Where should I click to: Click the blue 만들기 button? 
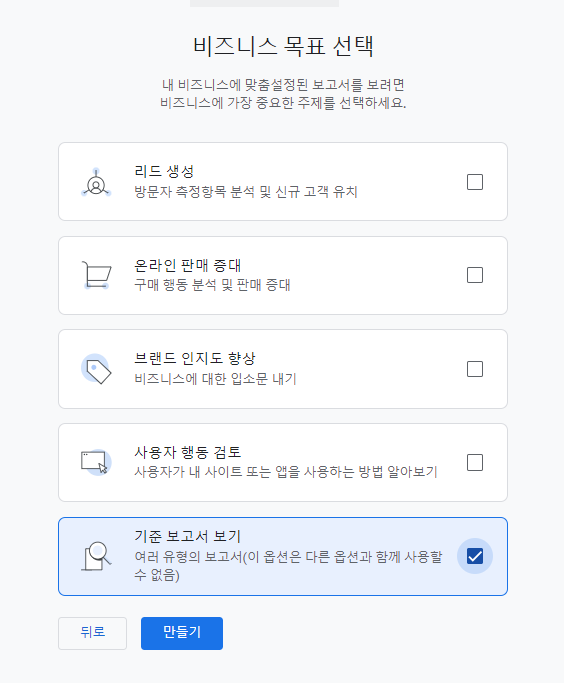(182, 633)
